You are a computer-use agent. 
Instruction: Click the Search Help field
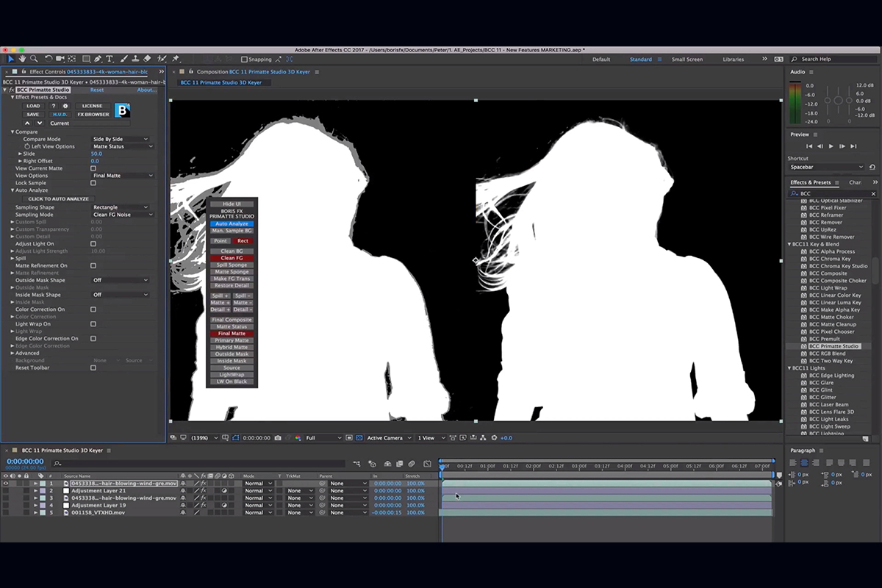click(x=833, y=60)
